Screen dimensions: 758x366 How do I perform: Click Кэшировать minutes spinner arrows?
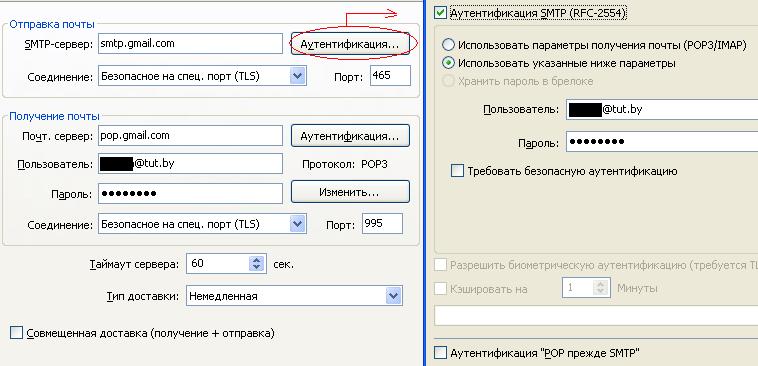pyautogui.click(x=601, y=288)
